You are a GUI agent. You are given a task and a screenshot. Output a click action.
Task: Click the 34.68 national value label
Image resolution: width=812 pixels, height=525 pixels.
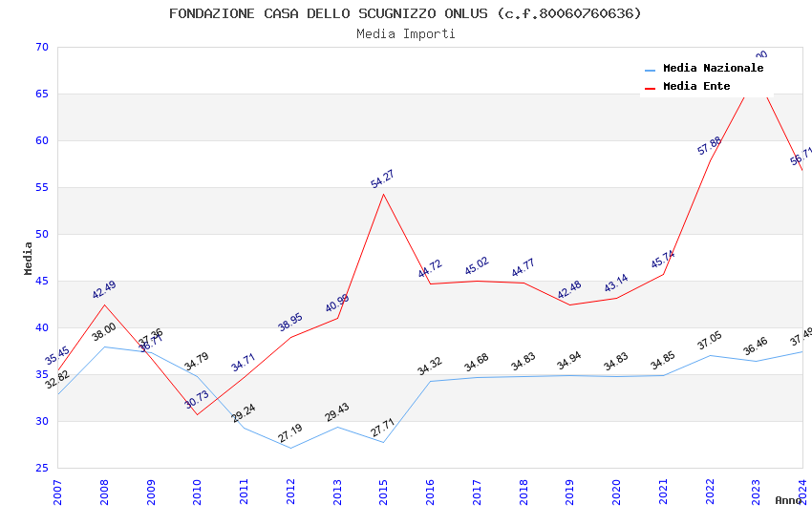[x=477, y=363]
